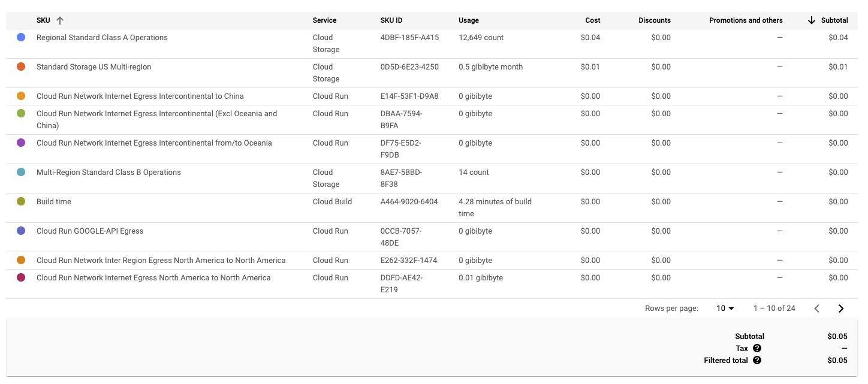Click the $0.04 cost value
Viewport: 868px width, 384px height.
(590, 37)
